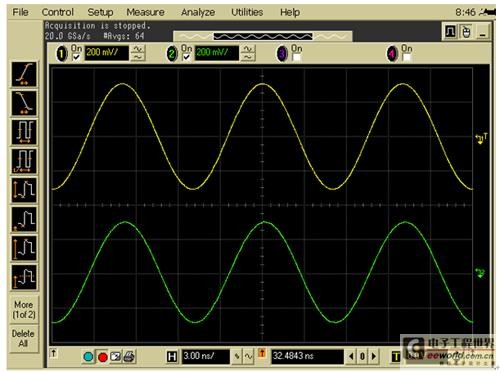500x372 pixels.
Task: Toggle channel 1 On checkbox
Action: (x=77, y=57)
